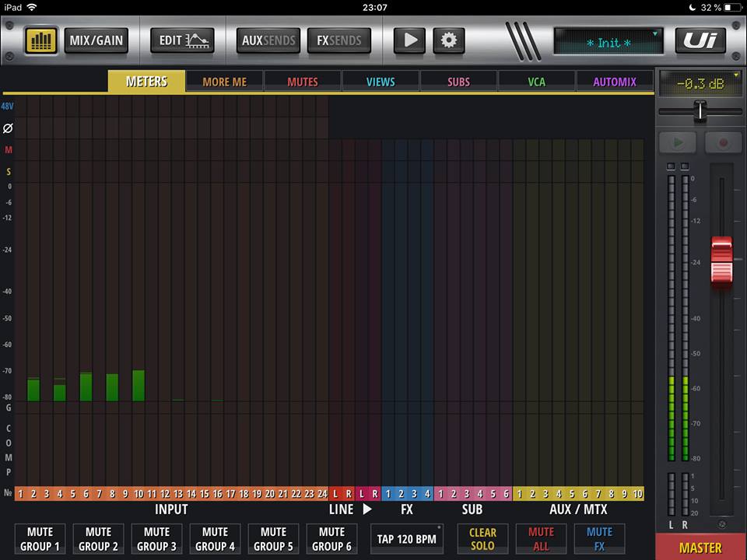This screenshot has width=747, height=560.
Task: Click the three-slash Soundcraft logo
Action: click(522, 38)
